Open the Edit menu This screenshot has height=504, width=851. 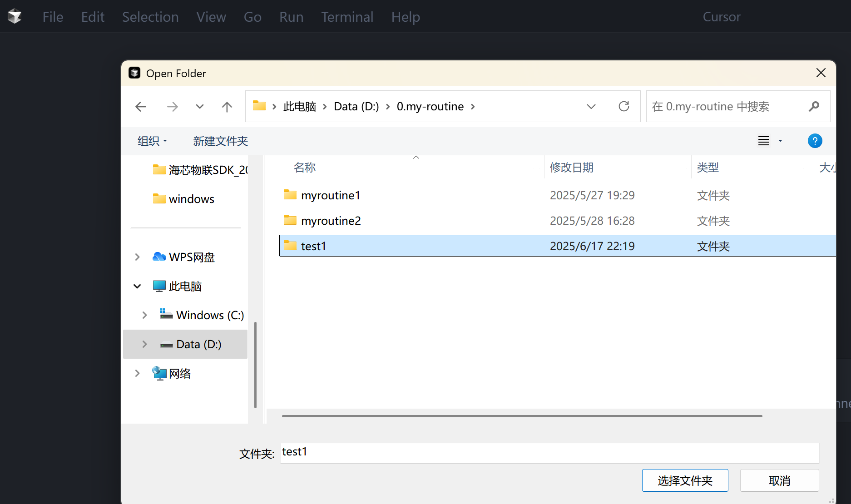(93, 17)
